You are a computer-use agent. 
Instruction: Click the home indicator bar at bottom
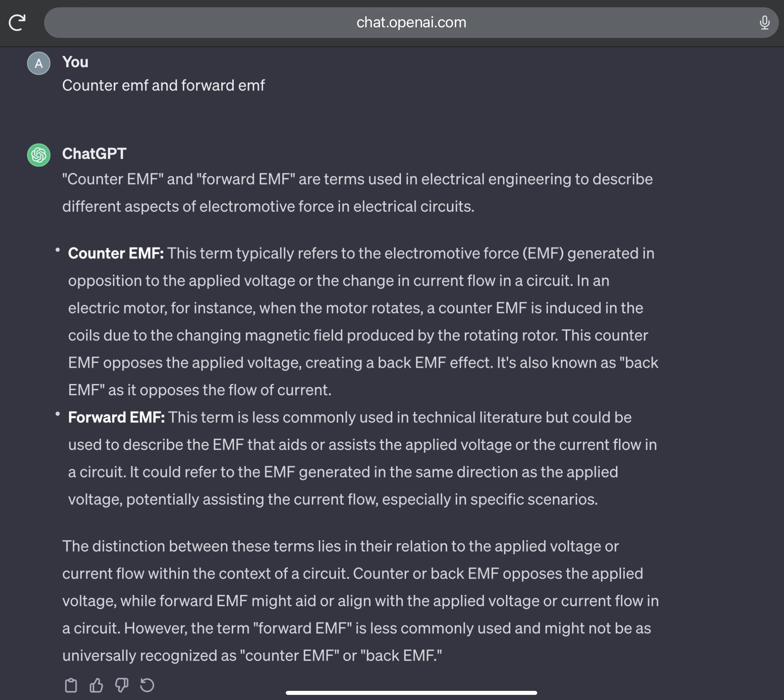(411, 693)
